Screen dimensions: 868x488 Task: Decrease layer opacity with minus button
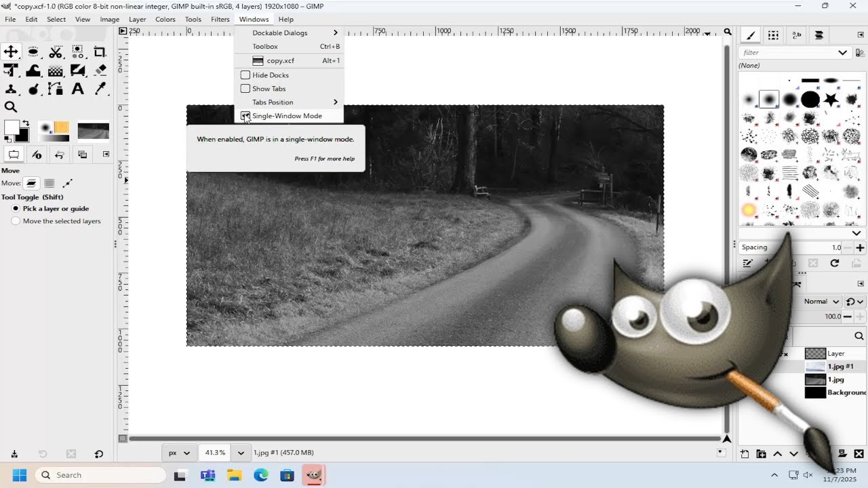pyautogui.click(x=849, y=317)
